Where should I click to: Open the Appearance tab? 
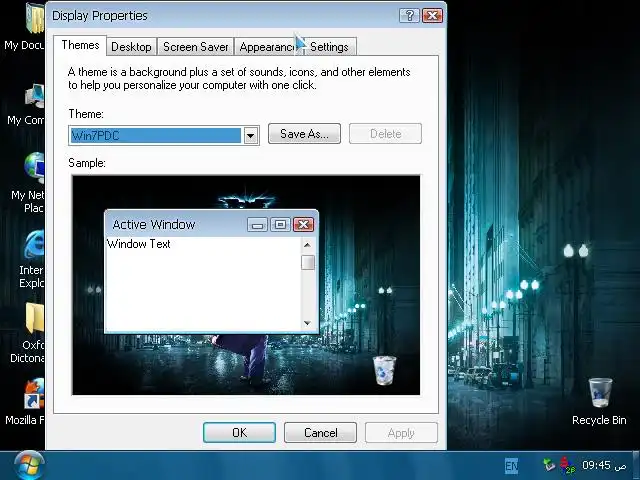click(x=267, y=47)
